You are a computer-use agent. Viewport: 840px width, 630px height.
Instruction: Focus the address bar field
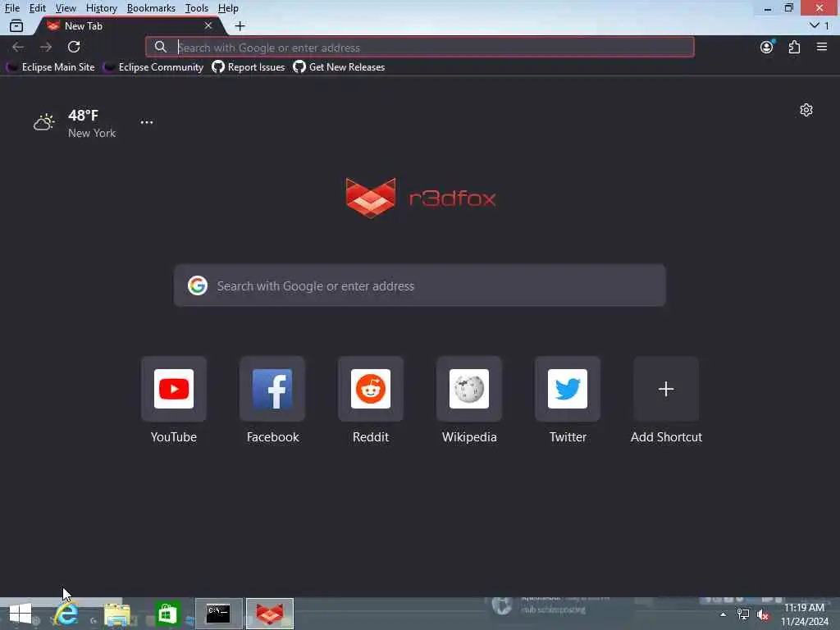pos(420,47)
